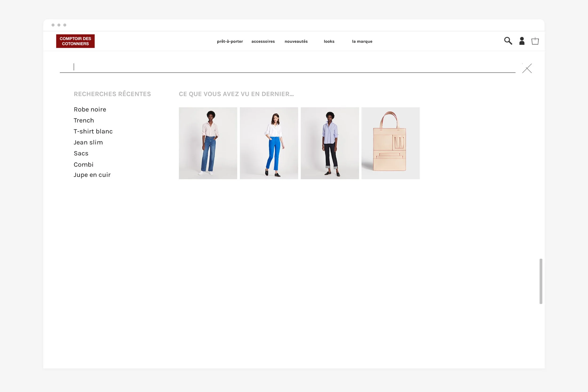The height and width of the screenshot is (392, 588).
Task: Select the recent search Robe noire
Action: [x=90, y=109]
